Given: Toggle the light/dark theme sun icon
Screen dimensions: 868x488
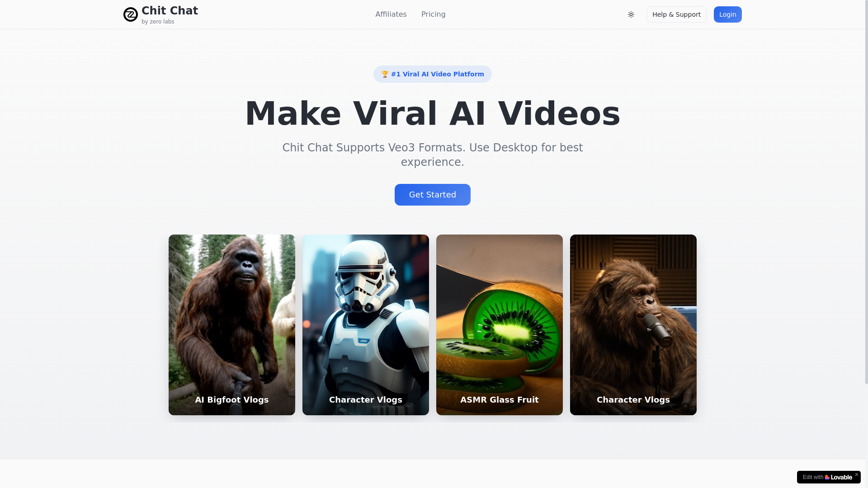Looking at the screenshot, I should (x=631, y=14).
